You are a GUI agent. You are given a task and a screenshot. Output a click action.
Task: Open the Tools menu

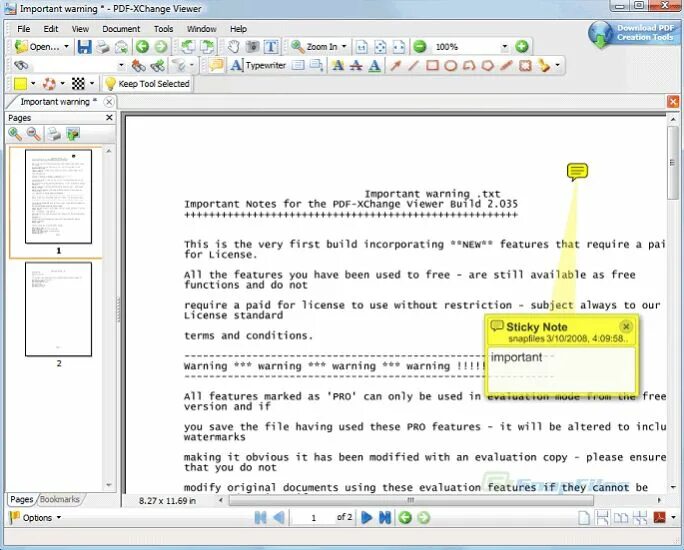click(x=163, y=29)
